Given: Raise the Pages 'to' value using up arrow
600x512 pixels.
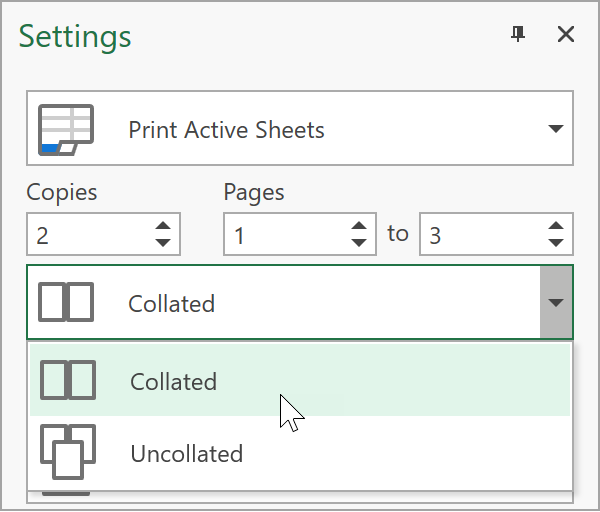Looking at the screenshot, I should click(556, 227).
